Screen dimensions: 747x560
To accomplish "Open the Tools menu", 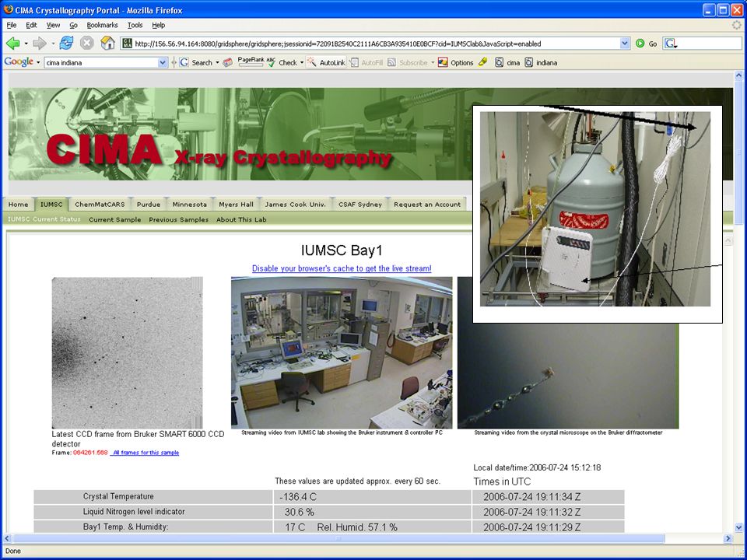I will click(135, 25).
